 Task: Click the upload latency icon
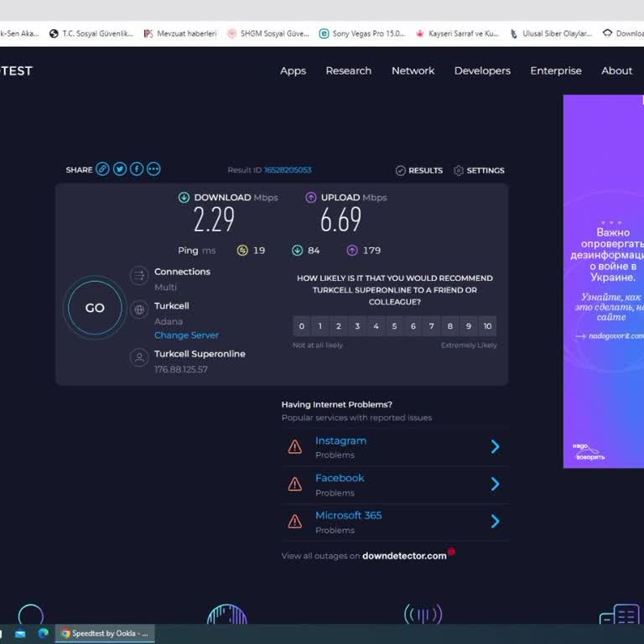click(x=352, y=250)
